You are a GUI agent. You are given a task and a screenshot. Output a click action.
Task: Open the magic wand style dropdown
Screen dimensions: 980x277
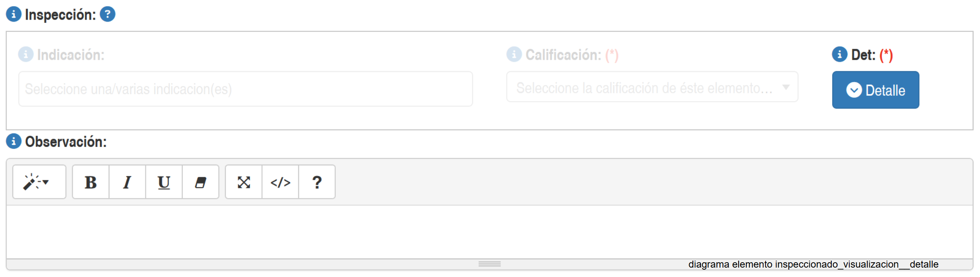coord(39,182)
